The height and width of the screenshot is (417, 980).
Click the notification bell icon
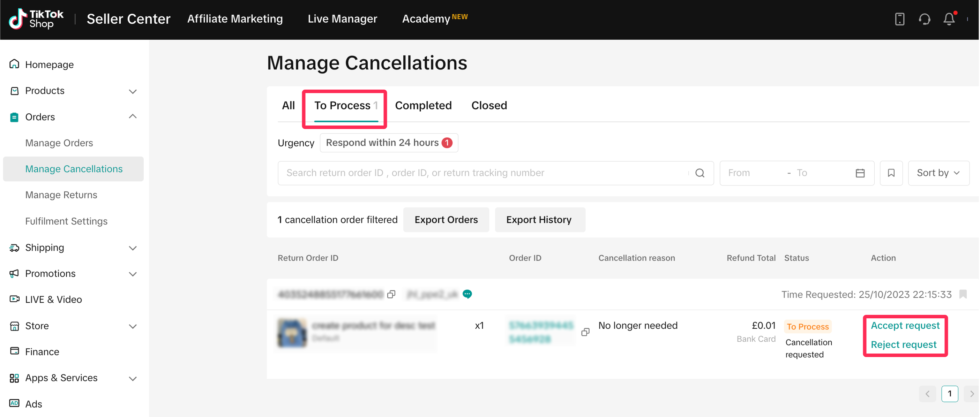tap(949, 18)
